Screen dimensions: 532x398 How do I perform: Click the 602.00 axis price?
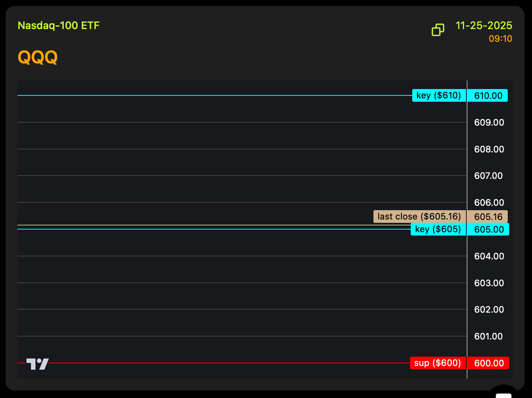[489, 310]
